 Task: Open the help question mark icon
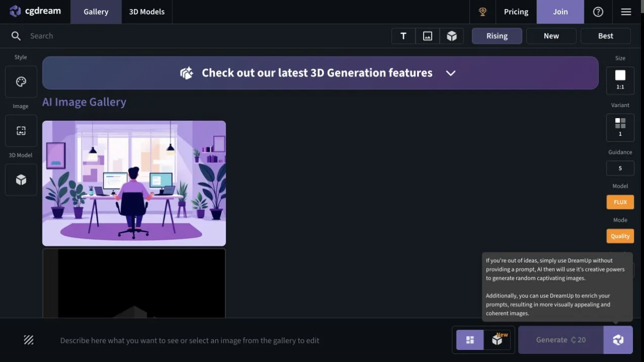598,12
